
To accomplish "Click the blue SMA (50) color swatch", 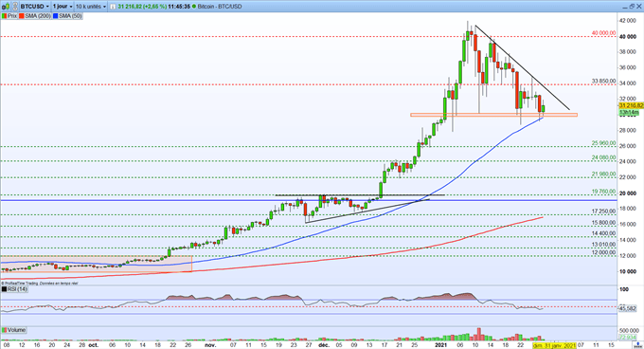I will click(56, 16).
